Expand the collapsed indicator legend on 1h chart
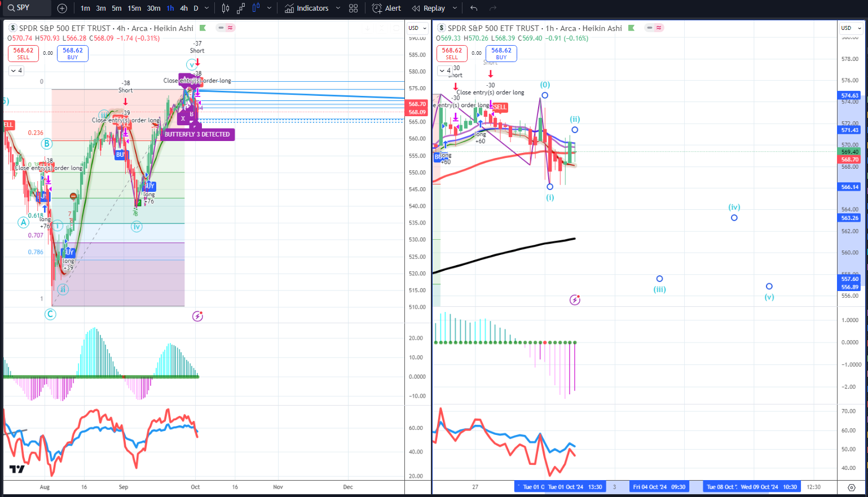This screenshot has width=868, height=497. pos(444,71)
